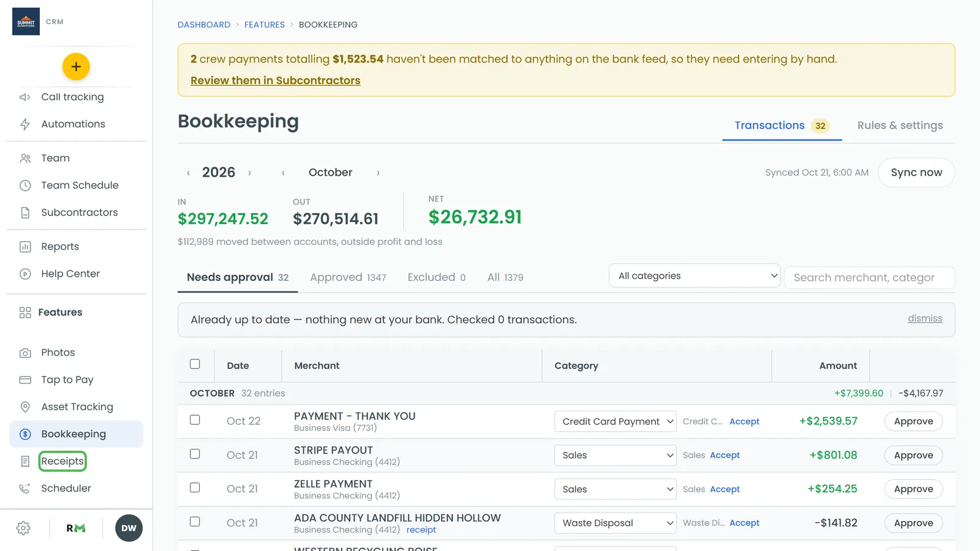Click the Asset Tracking pin icon
The image size is (980, 551).
(25, 407)
